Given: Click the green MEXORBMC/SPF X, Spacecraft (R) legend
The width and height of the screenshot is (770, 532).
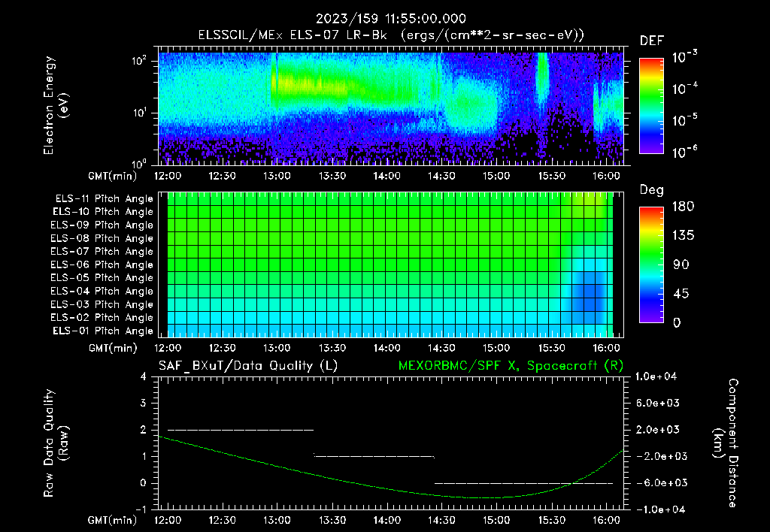Looking at the screenshot, I should (511, 366).
